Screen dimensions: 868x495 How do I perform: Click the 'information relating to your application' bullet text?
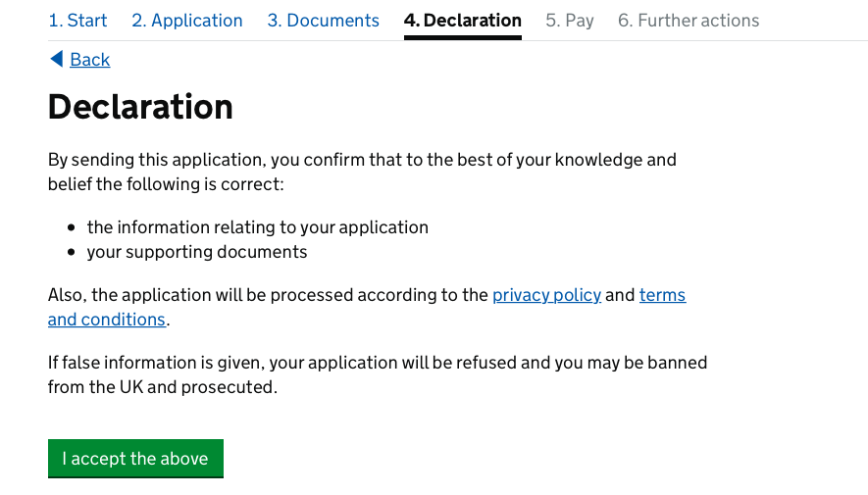257,227
